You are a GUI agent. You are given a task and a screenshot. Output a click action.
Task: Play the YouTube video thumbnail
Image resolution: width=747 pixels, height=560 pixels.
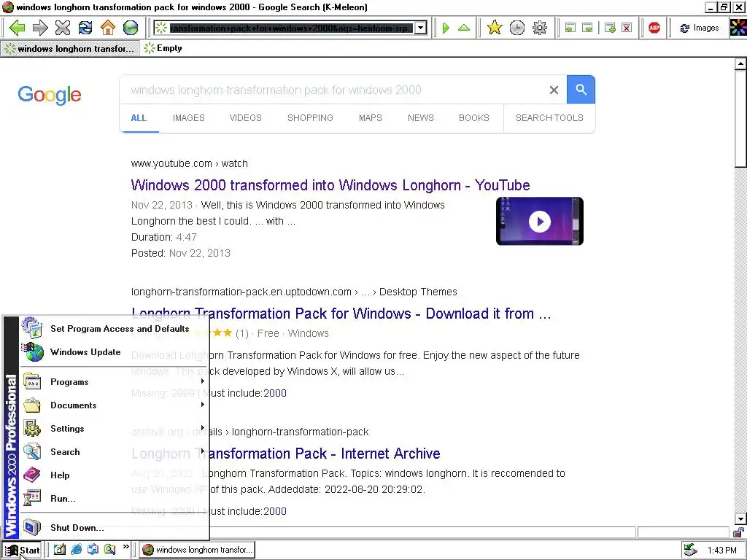click(540, 222)
